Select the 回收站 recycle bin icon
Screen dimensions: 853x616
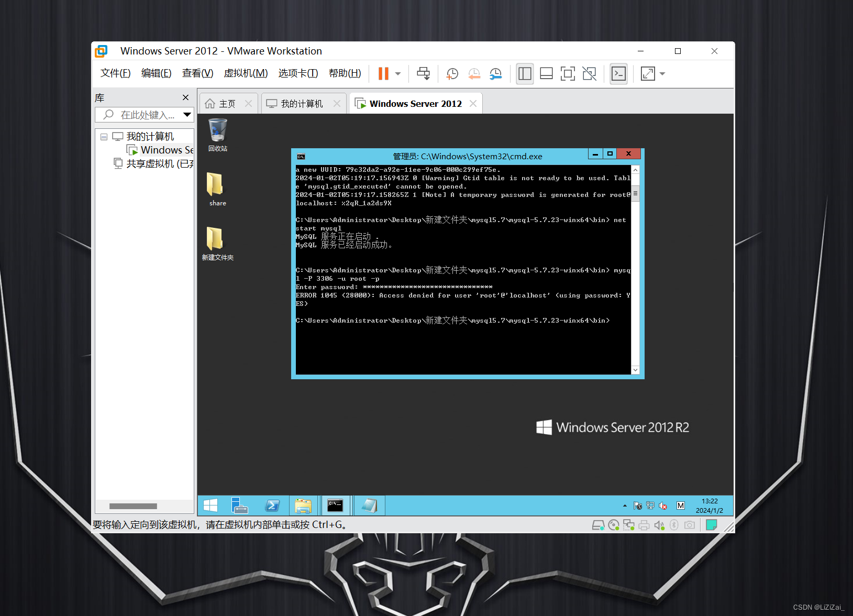tap(218, 135)
